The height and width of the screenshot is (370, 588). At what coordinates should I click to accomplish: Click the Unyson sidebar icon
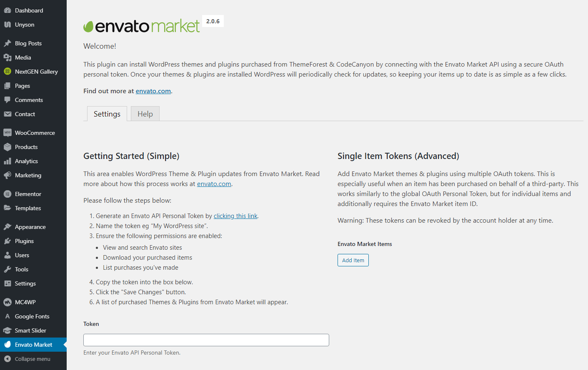pyautogui.click(x=8, y=25)
